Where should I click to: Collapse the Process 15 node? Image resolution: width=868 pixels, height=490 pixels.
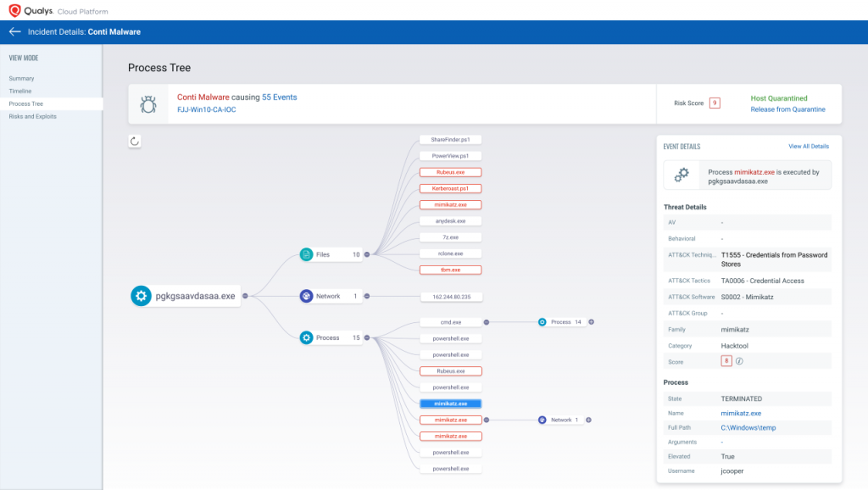(366, 337)
